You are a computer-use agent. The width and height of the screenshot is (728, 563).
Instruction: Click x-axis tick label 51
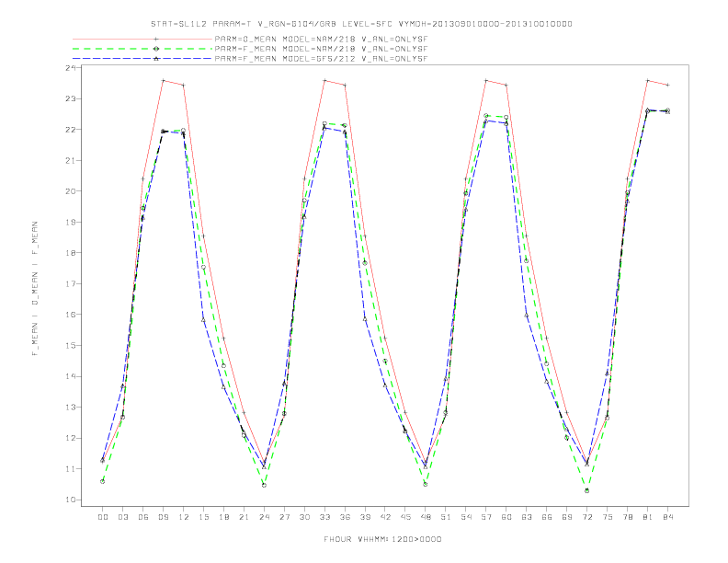pos(446,517)
